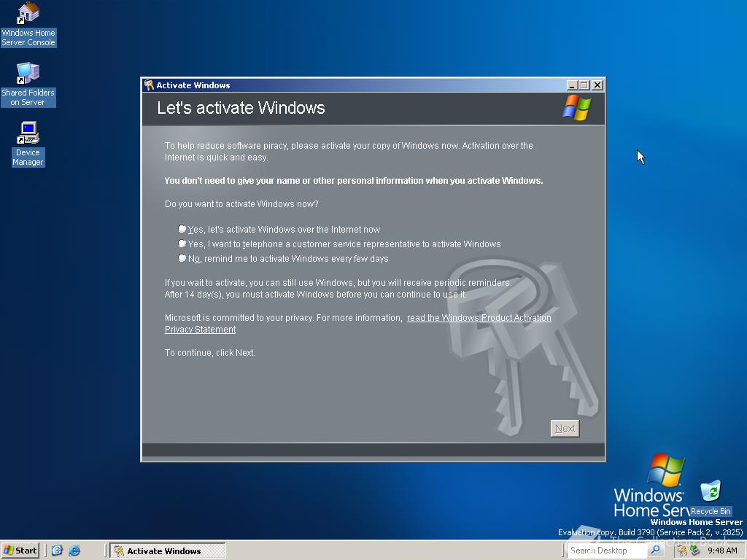Click the activation keys tray icon

pos(682,551)
